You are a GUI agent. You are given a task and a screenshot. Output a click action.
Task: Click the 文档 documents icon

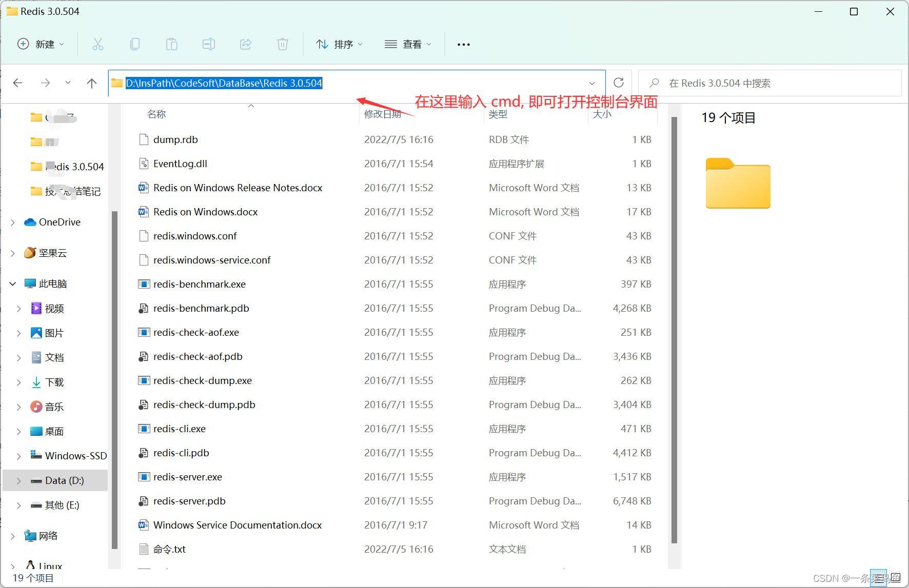point(36,357)
